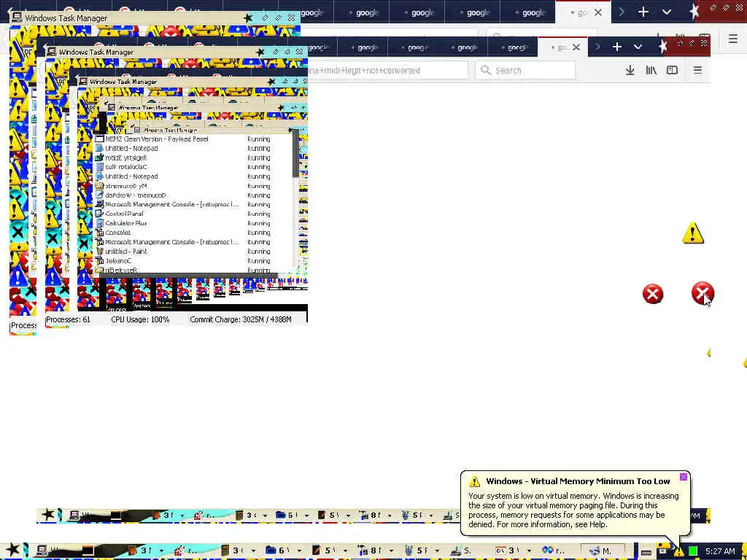Viewport: 747px width, 560px height.
Task: Click the Task Manager list scrollbar thumb
Action: point(296,153)
